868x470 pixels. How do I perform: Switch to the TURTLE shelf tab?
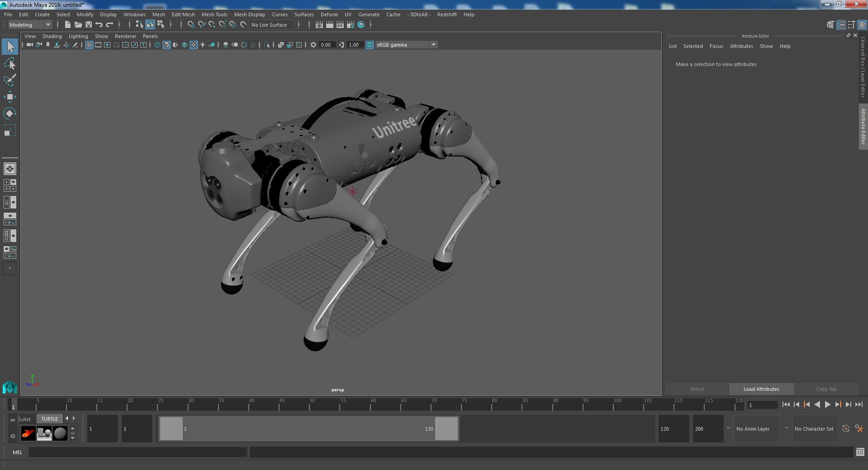click(x=50, y=419)
